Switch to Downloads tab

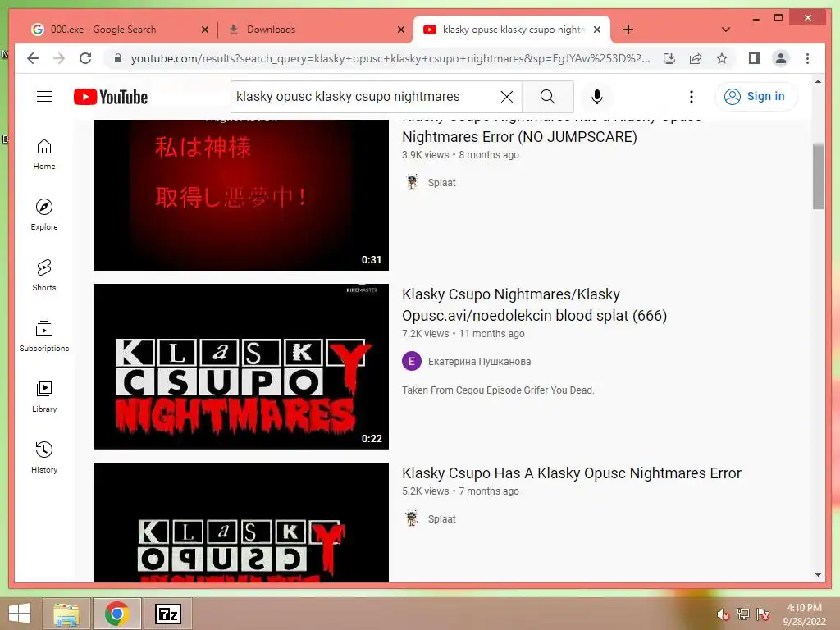(316, 30)
